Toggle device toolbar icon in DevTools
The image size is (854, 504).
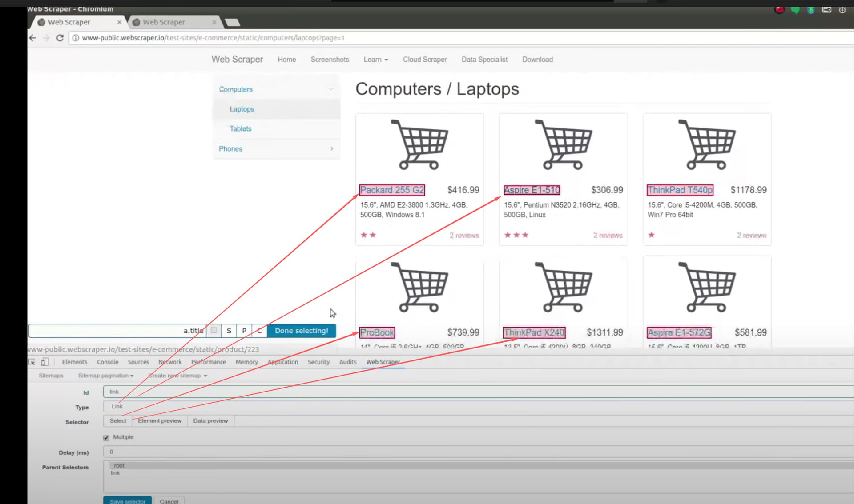[44, 362]
